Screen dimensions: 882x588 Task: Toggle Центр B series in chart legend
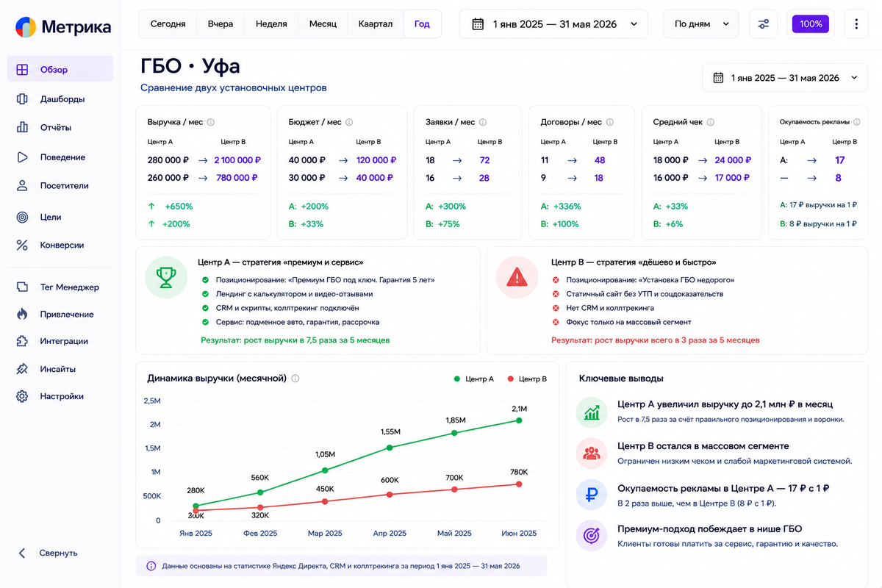[527, 379]
